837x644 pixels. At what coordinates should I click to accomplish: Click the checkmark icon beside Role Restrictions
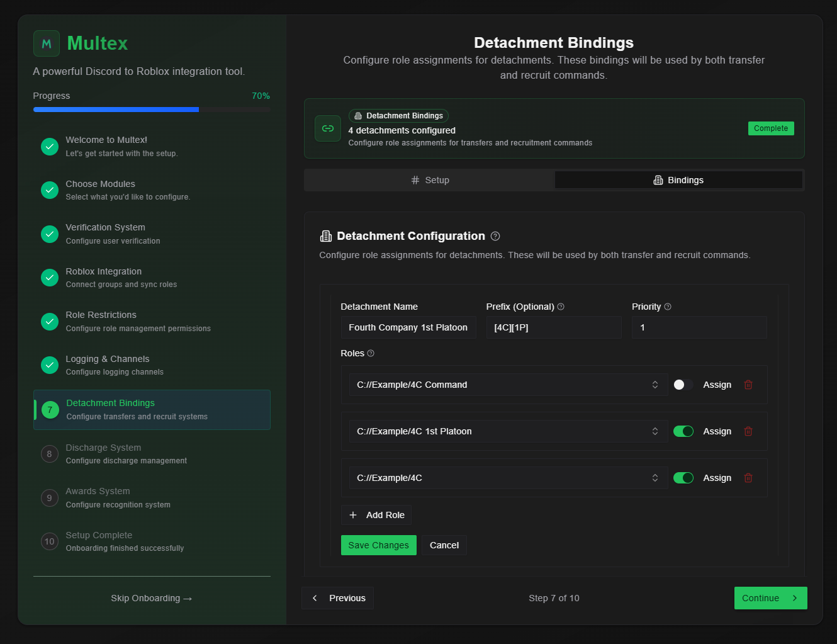50,322
